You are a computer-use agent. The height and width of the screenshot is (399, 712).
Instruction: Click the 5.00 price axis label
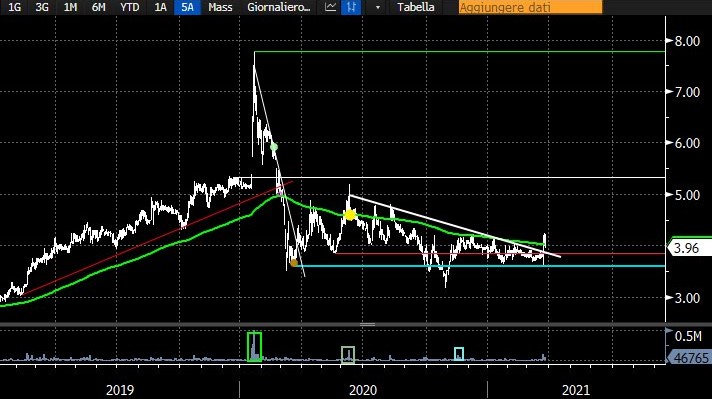pos(687,195)
